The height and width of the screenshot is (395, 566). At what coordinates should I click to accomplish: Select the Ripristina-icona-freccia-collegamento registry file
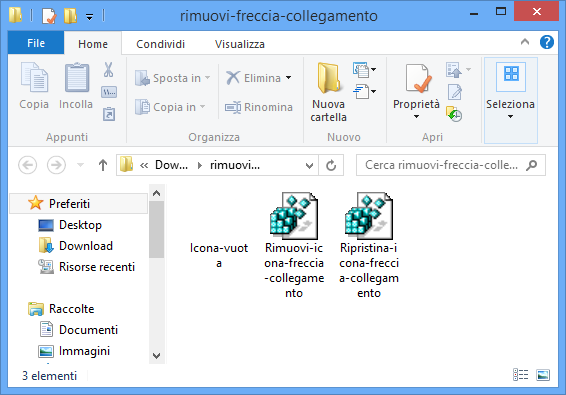pyautogui.click(x=369, y=245)
